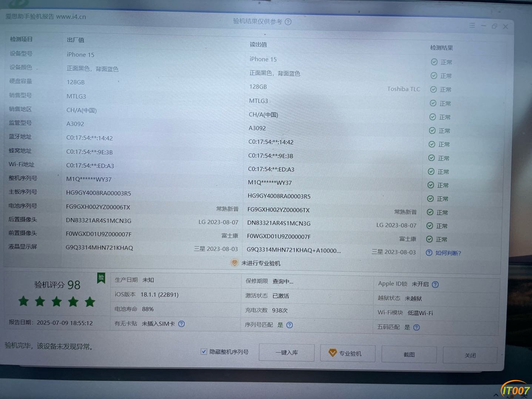Click the 关闭 button
The image size is (532, 399).
pos(470,355)
